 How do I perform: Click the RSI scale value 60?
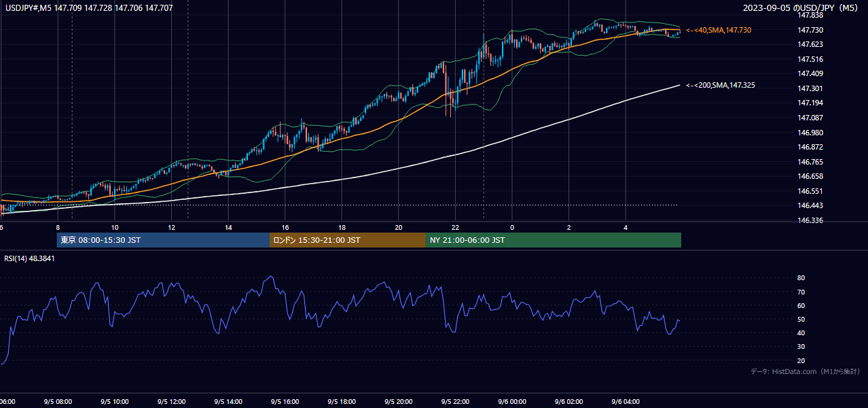click(801, 305)
